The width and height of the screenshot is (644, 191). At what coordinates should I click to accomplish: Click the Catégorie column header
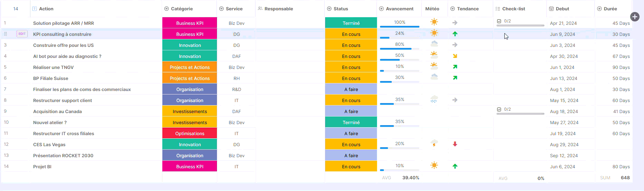coord(182,9)
